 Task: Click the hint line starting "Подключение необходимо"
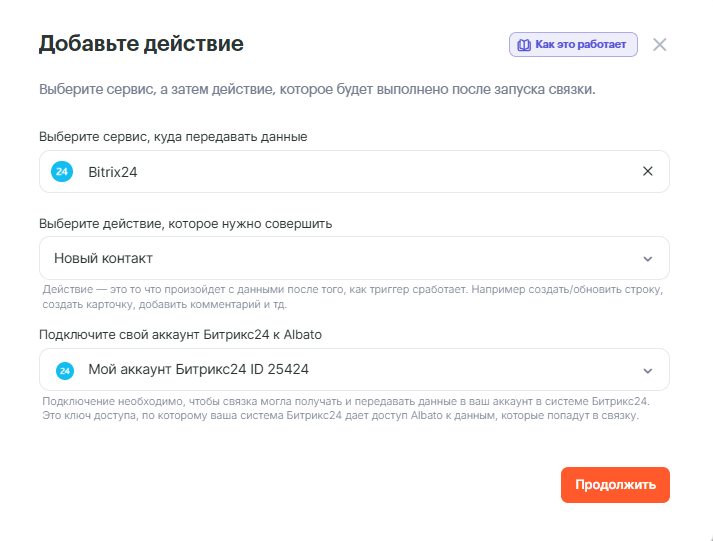(346, 401)
